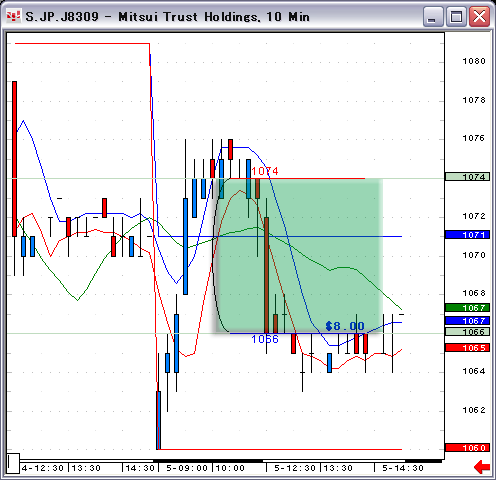Click the 1076 price axis label
Viewport: 496px width, 480px height.
click(474, 138)
